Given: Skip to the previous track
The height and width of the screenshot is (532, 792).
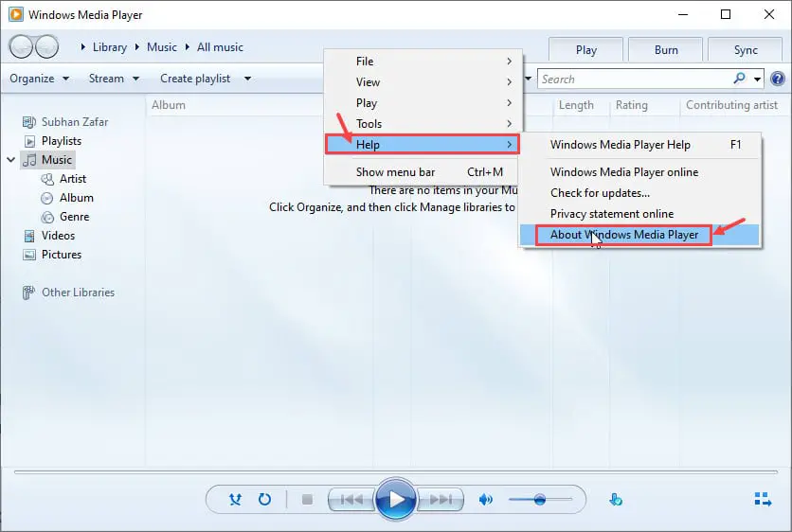Looking at the screenshot, I should (351, 500).
